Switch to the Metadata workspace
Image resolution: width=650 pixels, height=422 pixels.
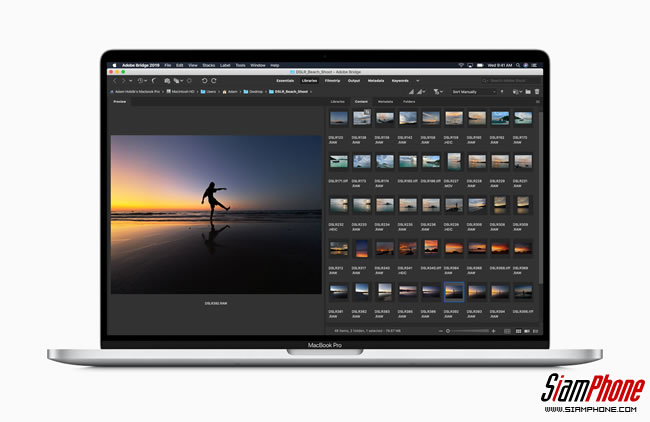376,81
